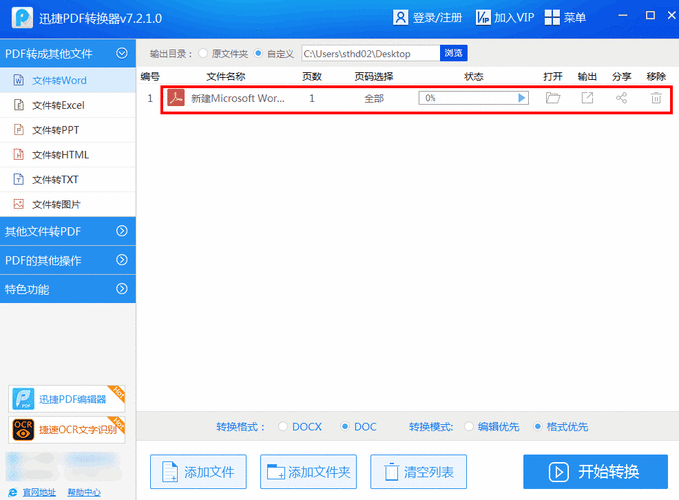This screenshot has width=679, height=500.
Task: Click 清空列表 button
Action: (x=418, y=471)
